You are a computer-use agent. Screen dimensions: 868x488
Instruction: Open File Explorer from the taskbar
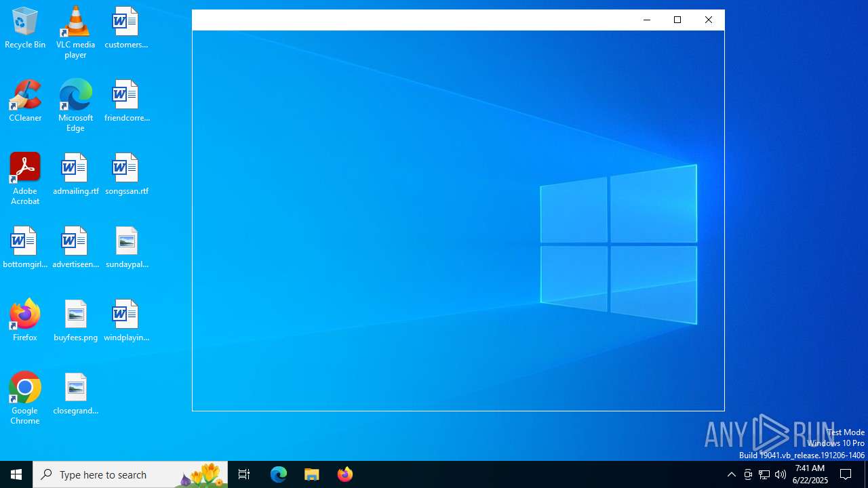pos(312,474)
